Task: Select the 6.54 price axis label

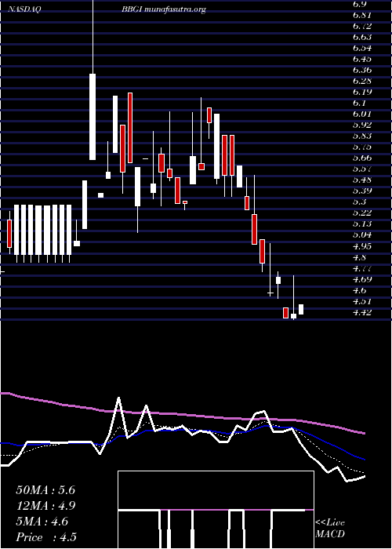Action: pos(362,48)
